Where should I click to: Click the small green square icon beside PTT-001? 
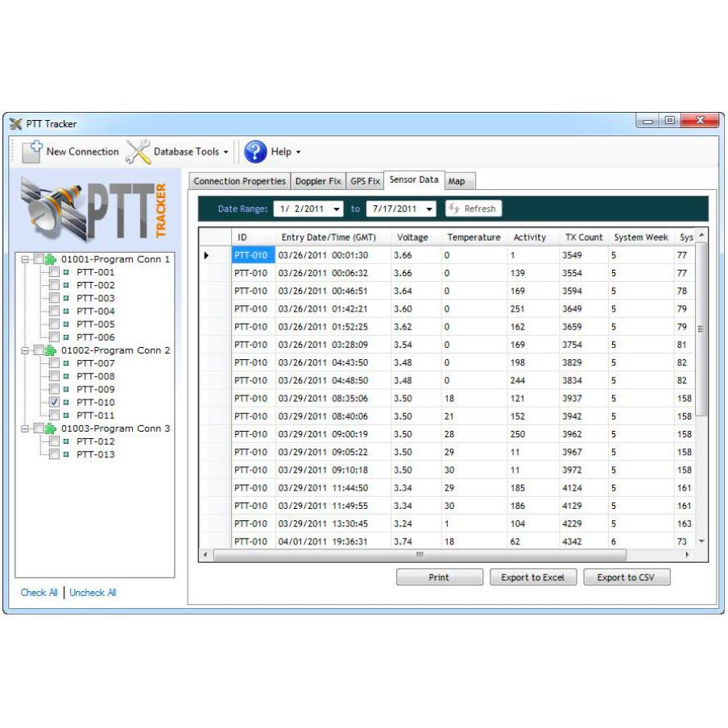(66, 272)
